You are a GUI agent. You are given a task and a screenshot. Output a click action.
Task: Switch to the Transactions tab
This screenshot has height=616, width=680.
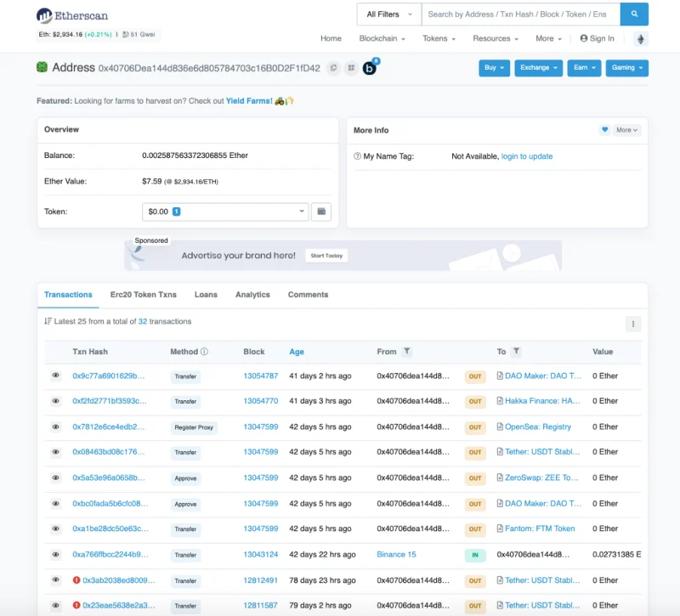(x=68, y=295)
